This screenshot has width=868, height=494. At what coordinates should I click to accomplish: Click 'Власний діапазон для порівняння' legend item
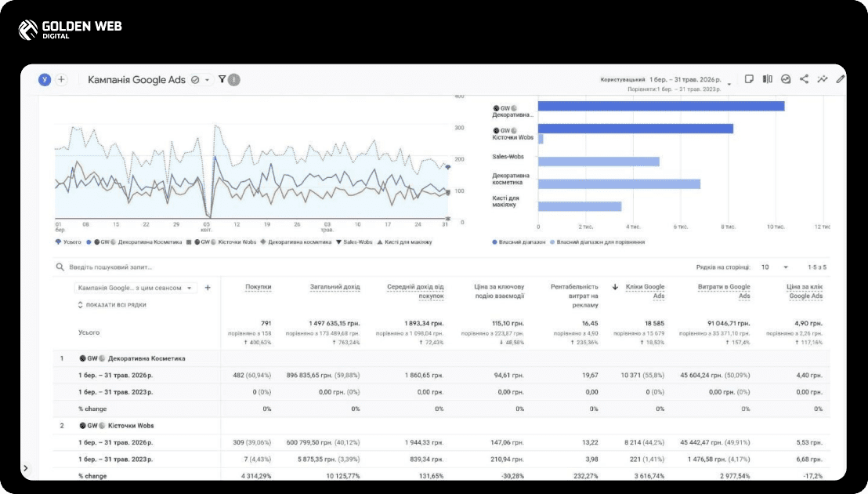pyautogui.click(x=597, y=242)
